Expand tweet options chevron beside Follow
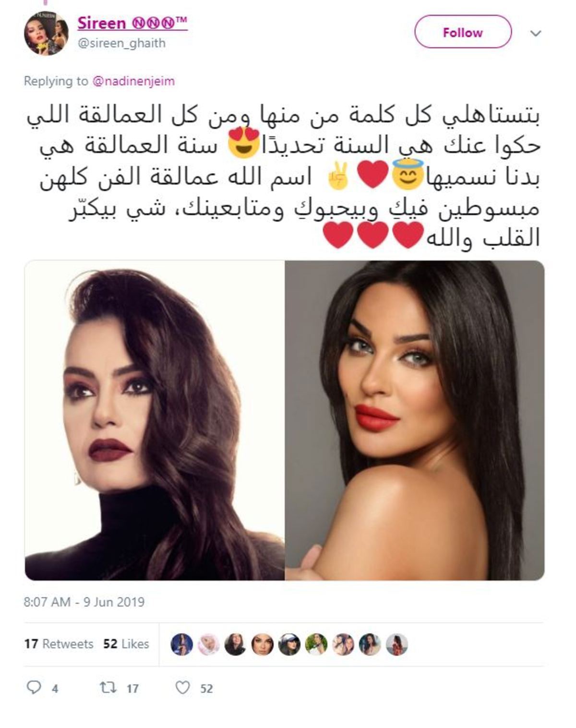The width and height of the screenshot is (576, 728). pos(535,33)
